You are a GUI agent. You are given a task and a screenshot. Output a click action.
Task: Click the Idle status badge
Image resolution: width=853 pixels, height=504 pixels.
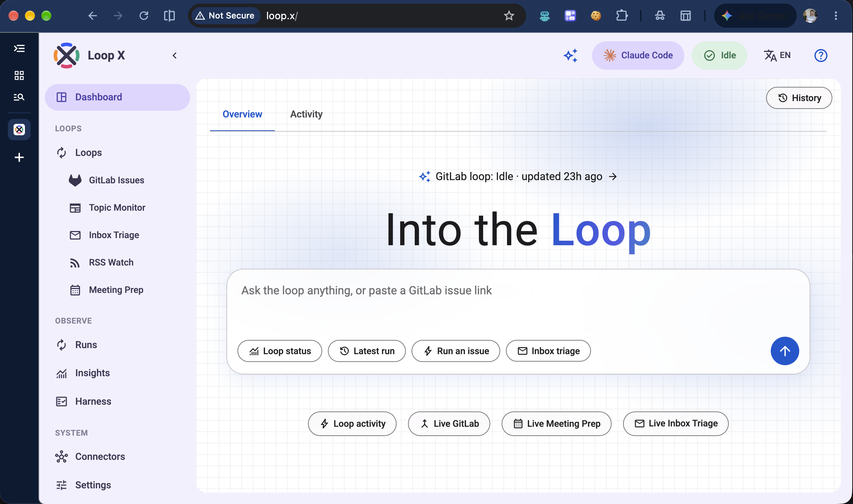coord(719,56)
